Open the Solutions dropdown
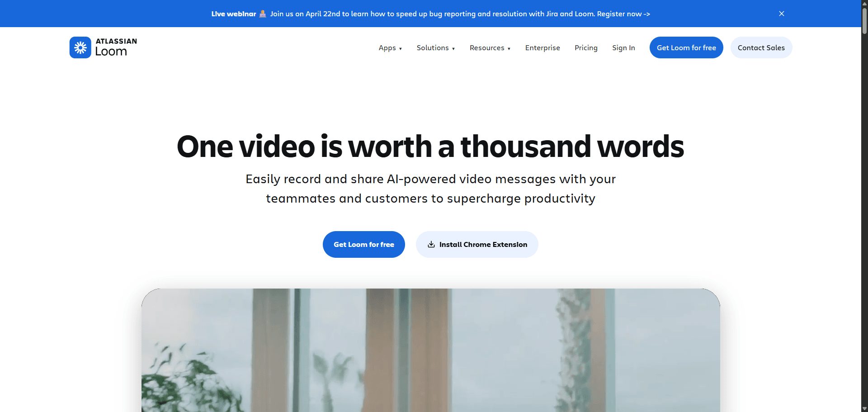Screen dimensions: 868x412 [x=435, y=48]
